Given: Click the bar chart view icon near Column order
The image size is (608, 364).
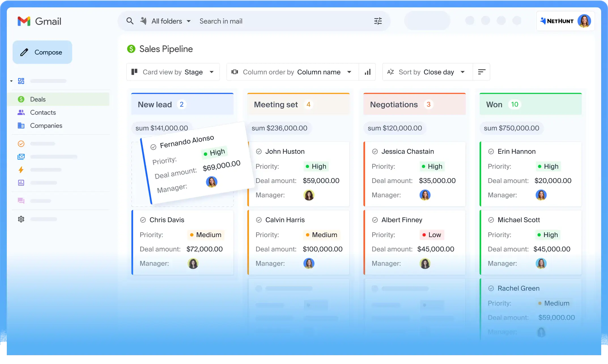Looking at the screenshot, I should [x=367, y=72].
